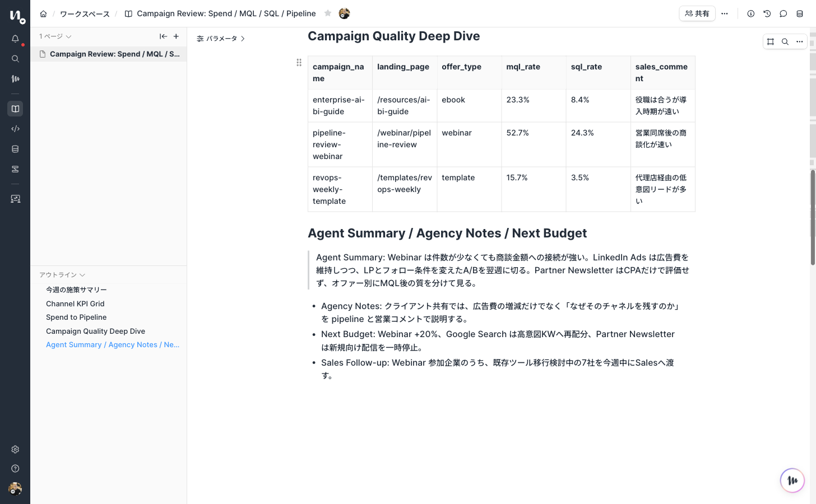Open search from the left sidebar
This screenshot has height=504, width=816.
coord(15,59)
